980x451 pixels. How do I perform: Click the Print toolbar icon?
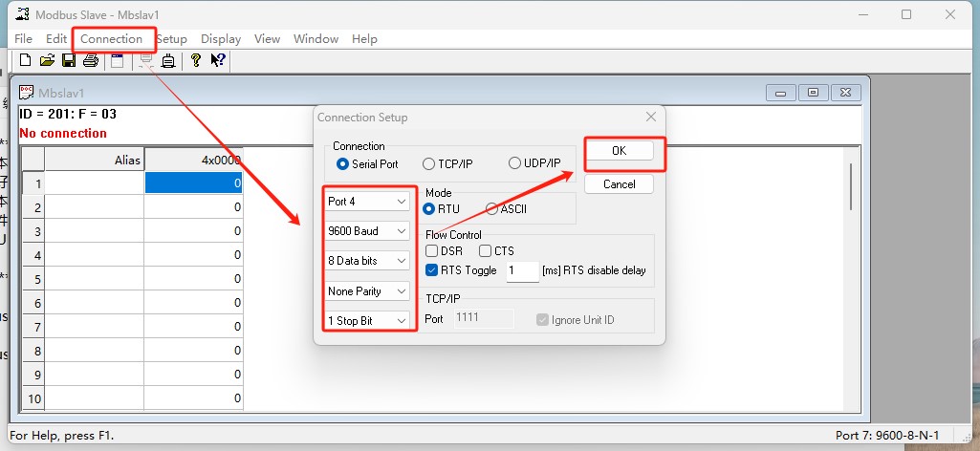pyautogui.click(x=91, y=60)
